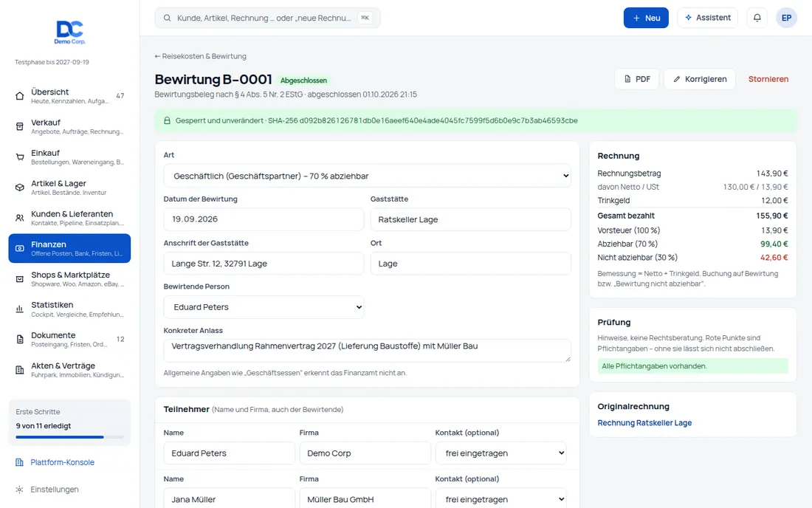Click the Plattform-Konsole icon
The height and width of the screenshot is (508, 812).
[20, 462]
